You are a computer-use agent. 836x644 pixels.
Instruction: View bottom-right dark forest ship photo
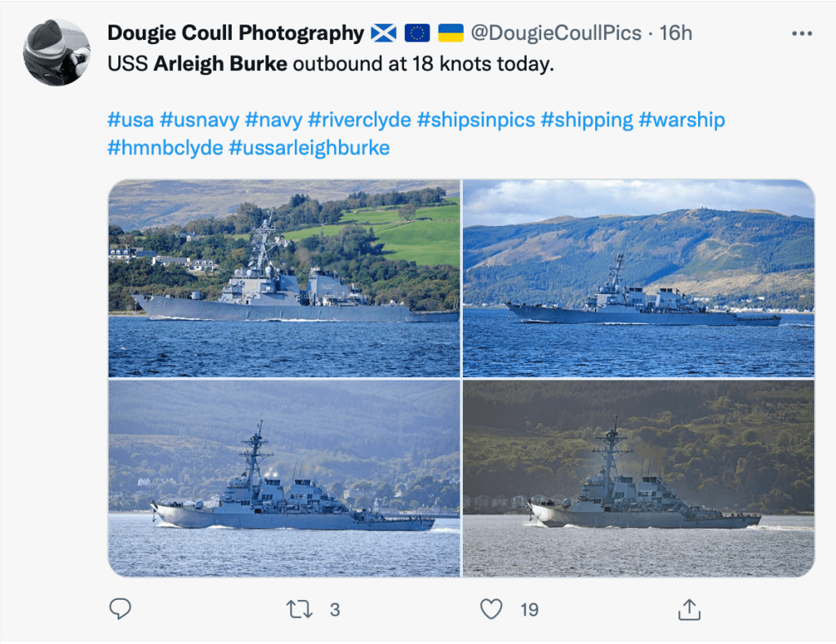tap(638, 478)
